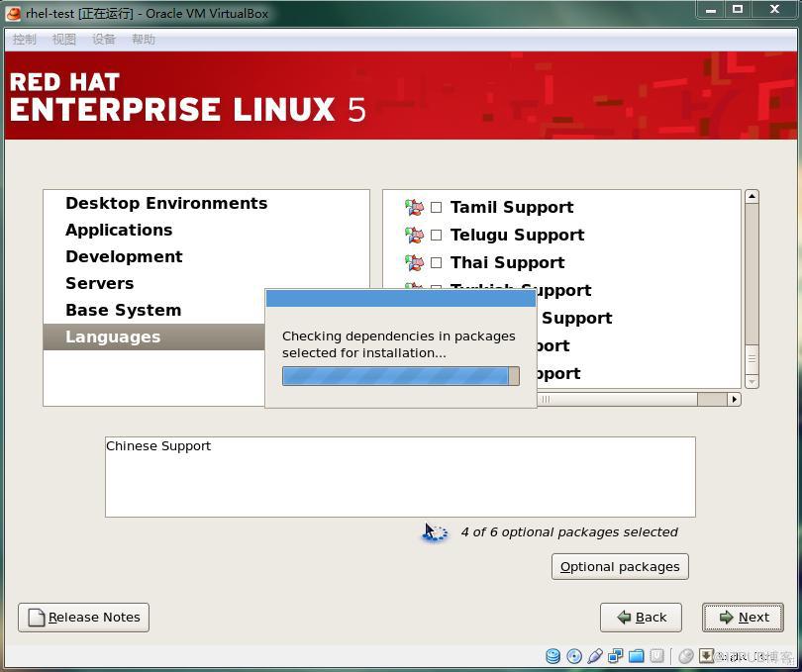Open the 控制 menu
The width and height of the screenshot is (802, 672).
tap(24, 40)
